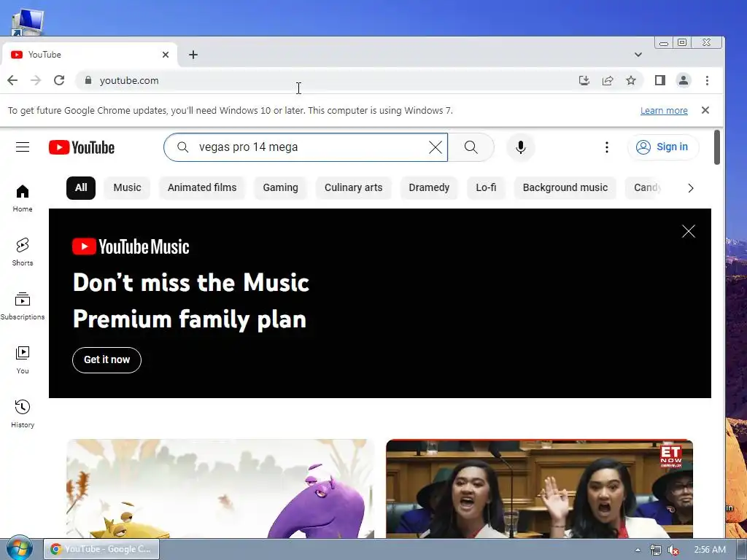Open YouTube settings three-dot menu

pyautogui.click(x=606, y=147)
